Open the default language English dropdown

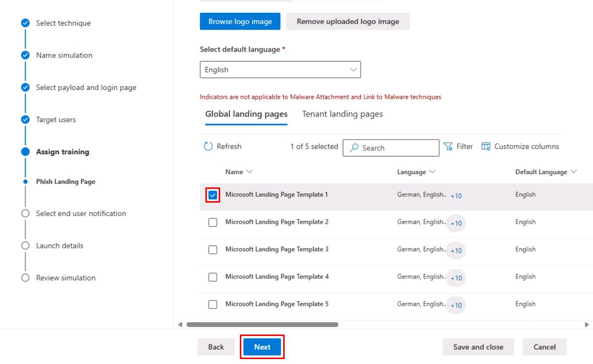(x=280, y=70)
